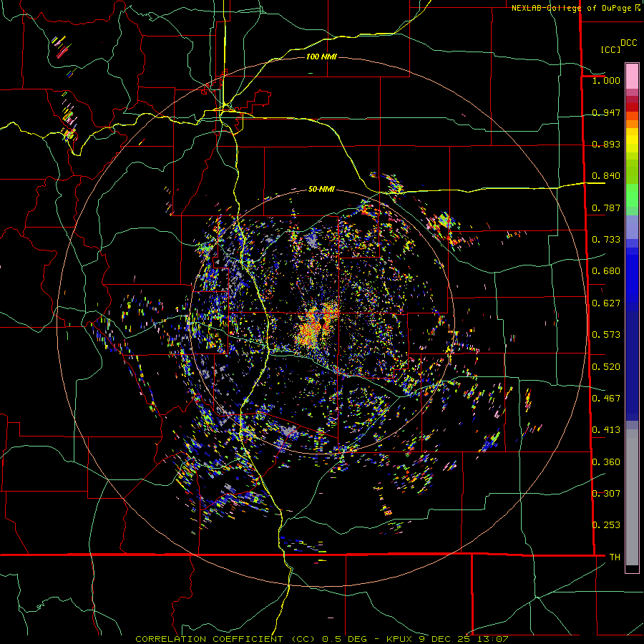Viewport: 644px width, 644px height.
Task: Select the 0.467 legend value
Action: tap(606, 399)
